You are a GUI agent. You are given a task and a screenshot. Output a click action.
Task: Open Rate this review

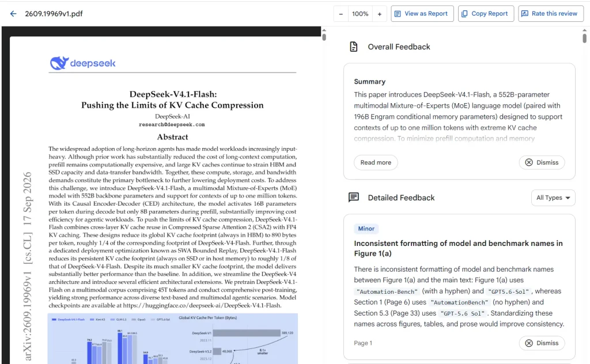550,14
